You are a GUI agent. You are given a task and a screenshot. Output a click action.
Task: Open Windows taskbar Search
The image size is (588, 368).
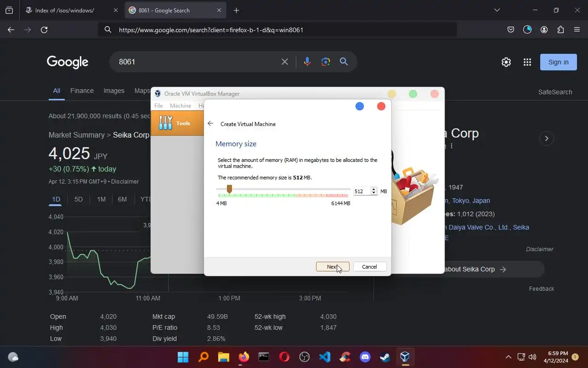[x=204, y=357]
